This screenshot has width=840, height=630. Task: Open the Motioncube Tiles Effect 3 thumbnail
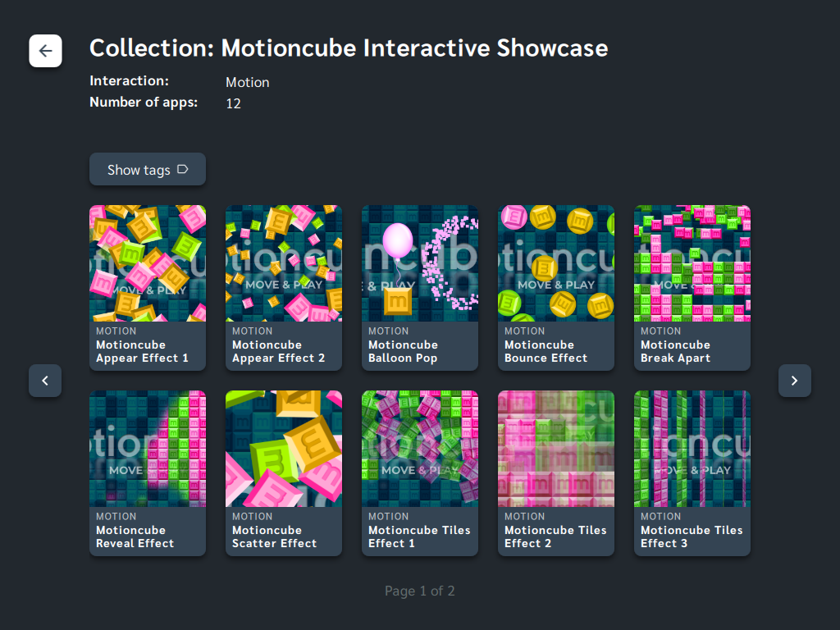point(692,449)
